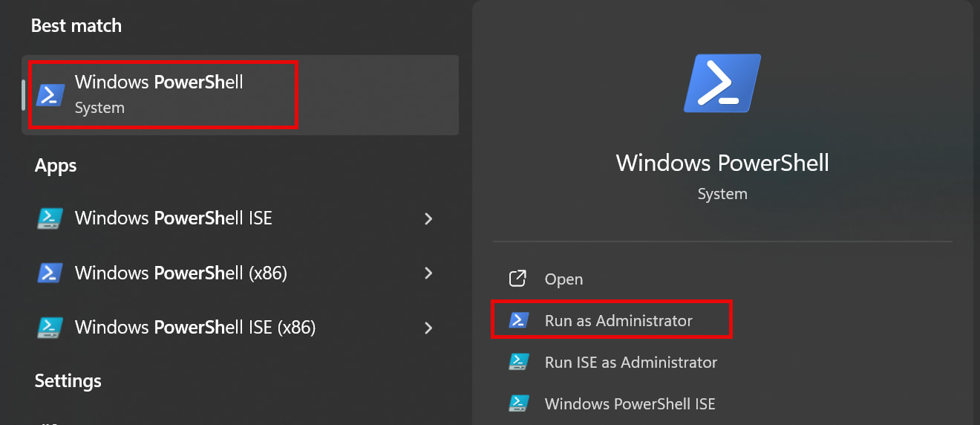980x425 pixels.
Task: Open the Windows PowerShell best match result
Action: click(240, 95)
